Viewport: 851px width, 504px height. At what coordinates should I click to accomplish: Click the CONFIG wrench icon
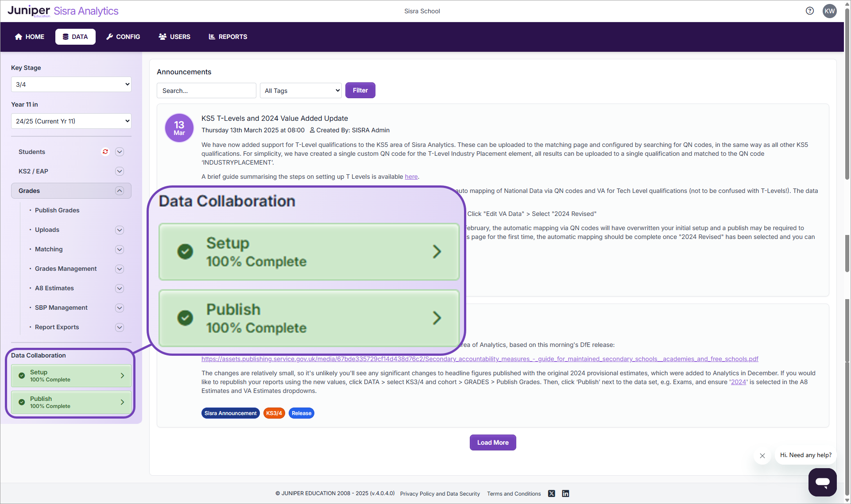110,36
